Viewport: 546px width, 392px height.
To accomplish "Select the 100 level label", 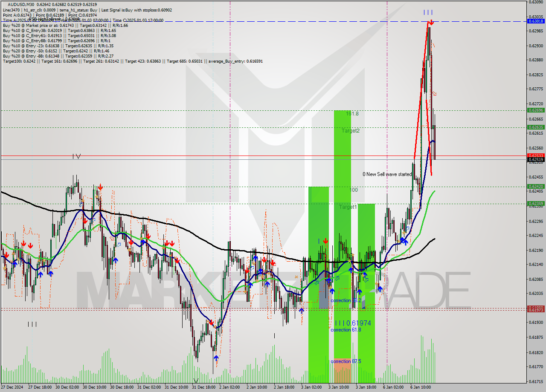I will coord(354,190).
